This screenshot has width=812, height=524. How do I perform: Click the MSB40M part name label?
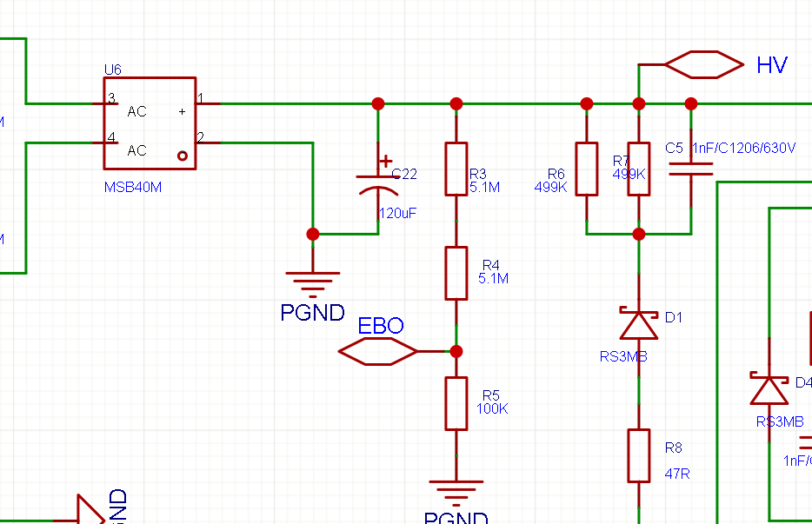133,187
